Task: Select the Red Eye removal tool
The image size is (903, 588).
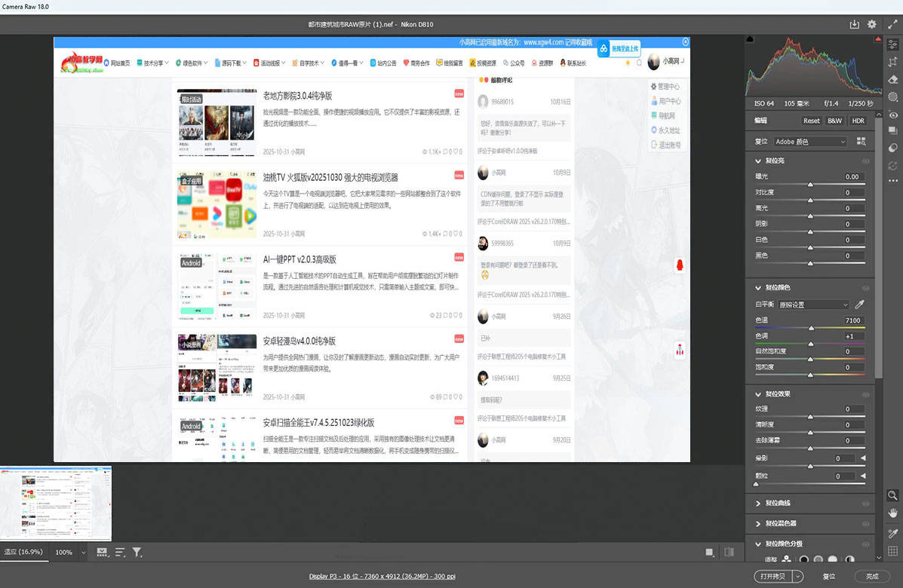Action: coord(892,115)
